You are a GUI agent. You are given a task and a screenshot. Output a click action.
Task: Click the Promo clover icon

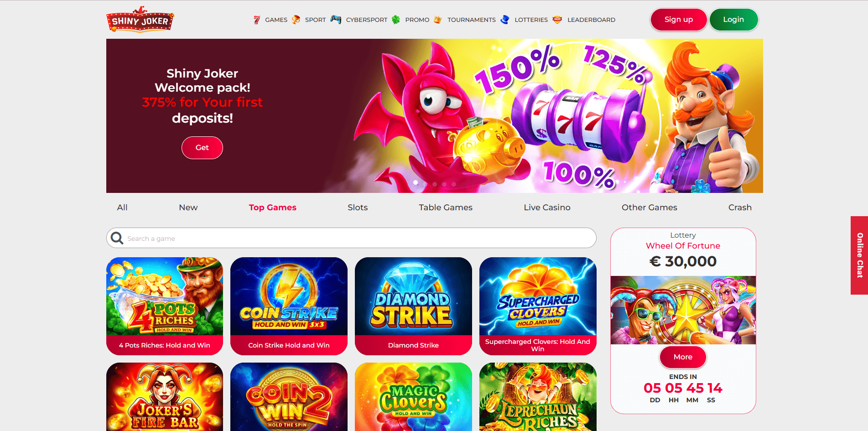[396, 20]
